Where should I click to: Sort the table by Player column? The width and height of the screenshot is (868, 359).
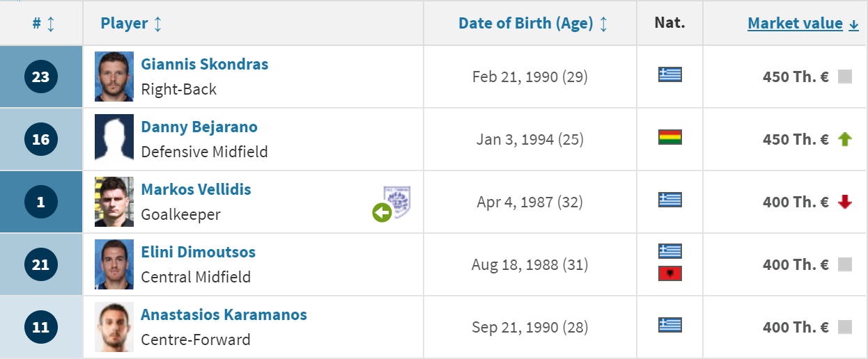(x=132, y=24)
